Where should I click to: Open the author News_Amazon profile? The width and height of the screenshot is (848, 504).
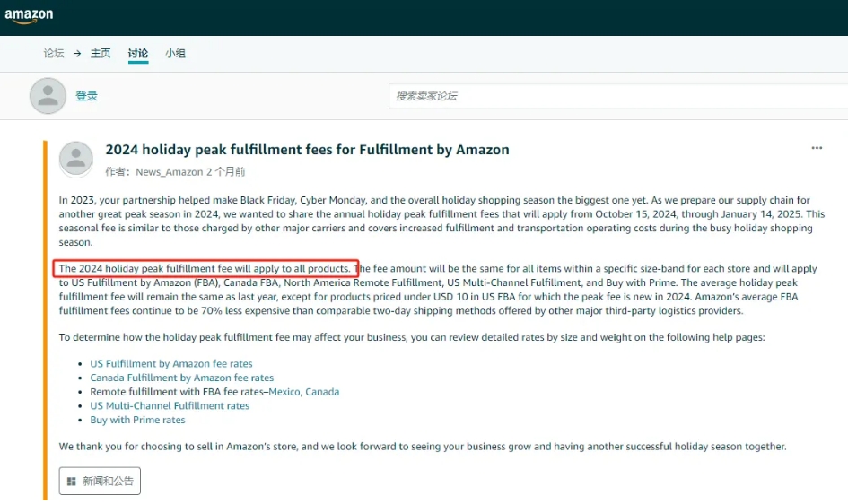(x=170, y=172)
